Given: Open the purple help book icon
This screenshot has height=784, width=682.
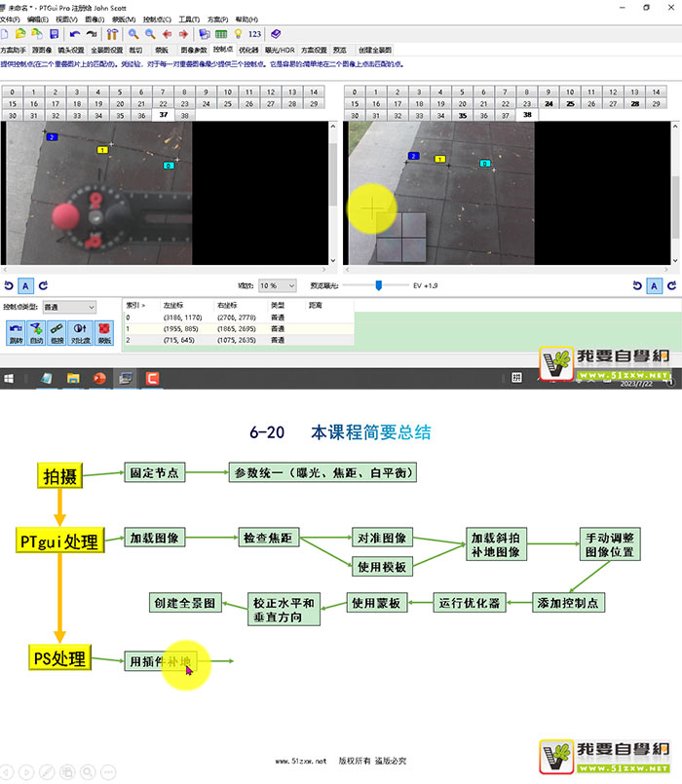Looking at the screenshot, I should 276,34.
